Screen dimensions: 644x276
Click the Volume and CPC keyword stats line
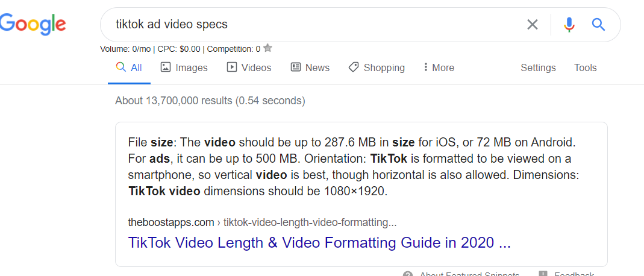coord(180,49)
